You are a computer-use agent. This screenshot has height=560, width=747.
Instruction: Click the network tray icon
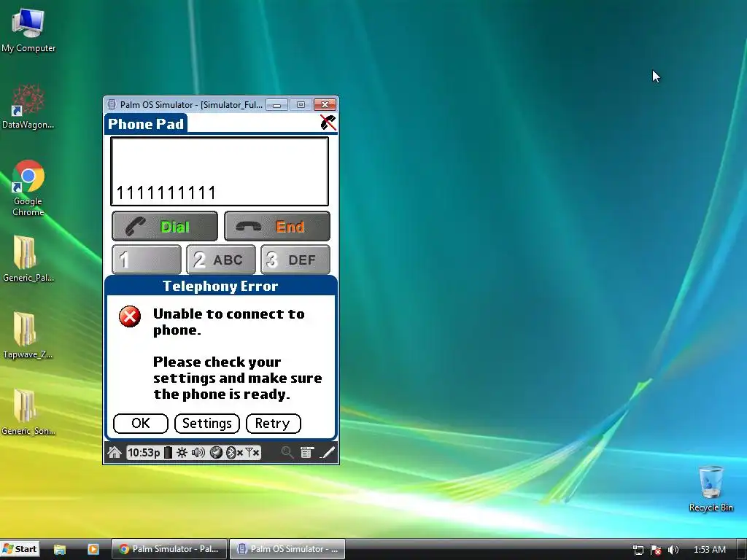(x=638, y=550)
